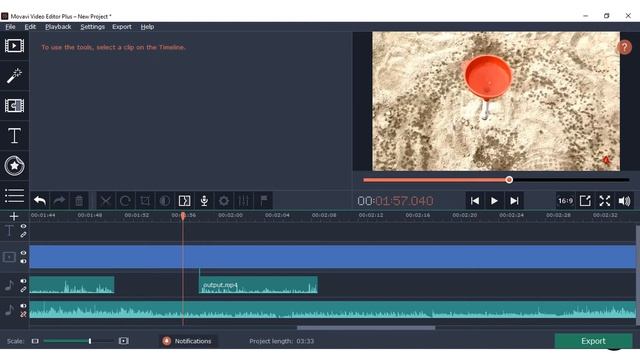Screen dimensions: 640x360
Task: Open the Settings menu
Action: (92, 27)
